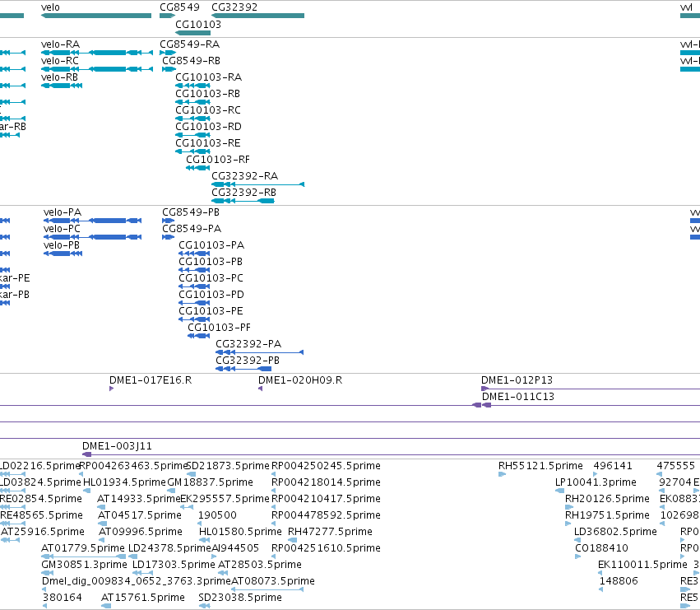
Task: Click protein CG10103-PE
Action: (194, 319)
